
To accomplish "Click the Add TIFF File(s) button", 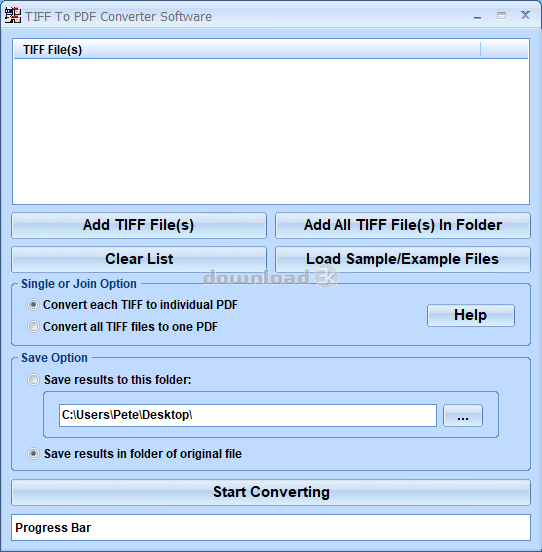I will (139, 225).
